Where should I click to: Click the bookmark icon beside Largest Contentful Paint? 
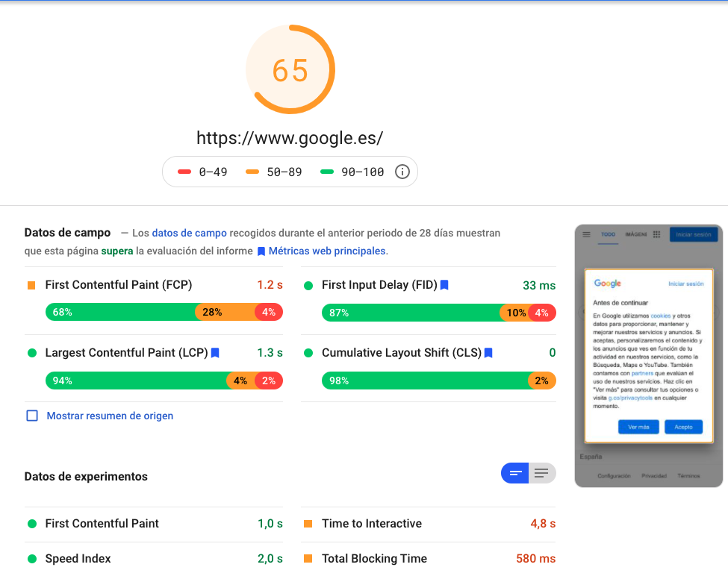(x=215, y=353)
